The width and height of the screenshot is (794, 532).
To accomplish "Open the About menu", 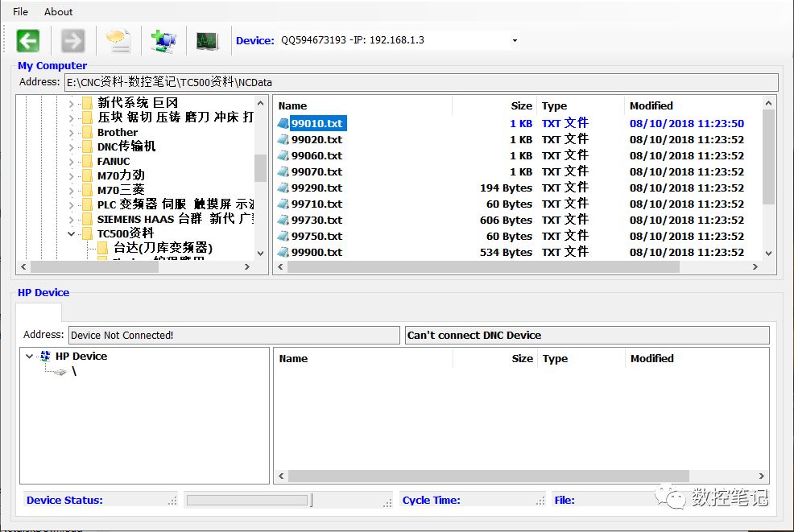I will [58, 11].
